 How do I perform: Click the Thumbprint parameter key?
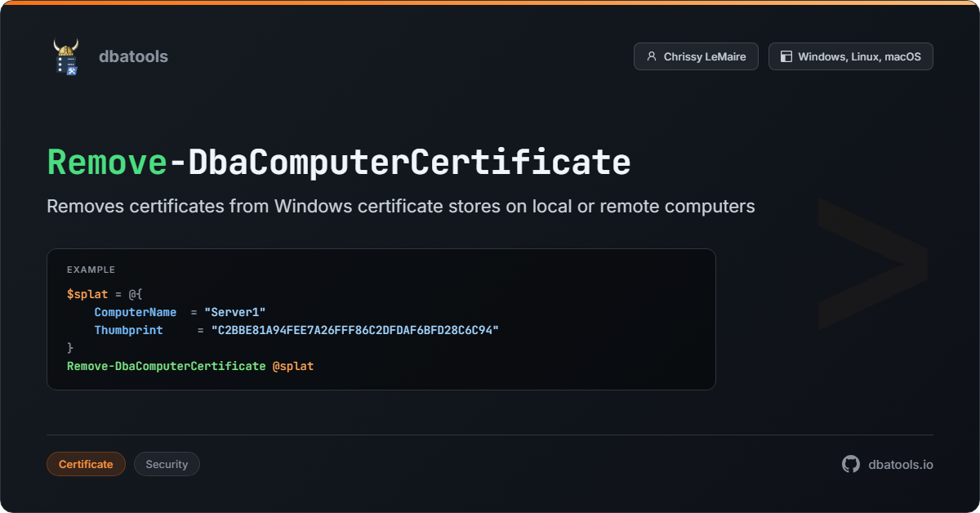[128, 330]
